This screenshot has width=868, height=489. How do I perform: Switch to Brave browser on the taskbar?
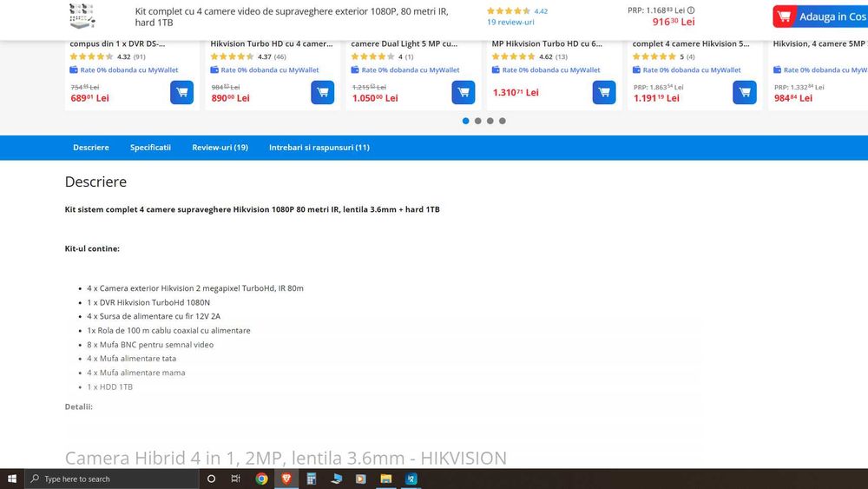coord(286,479)
